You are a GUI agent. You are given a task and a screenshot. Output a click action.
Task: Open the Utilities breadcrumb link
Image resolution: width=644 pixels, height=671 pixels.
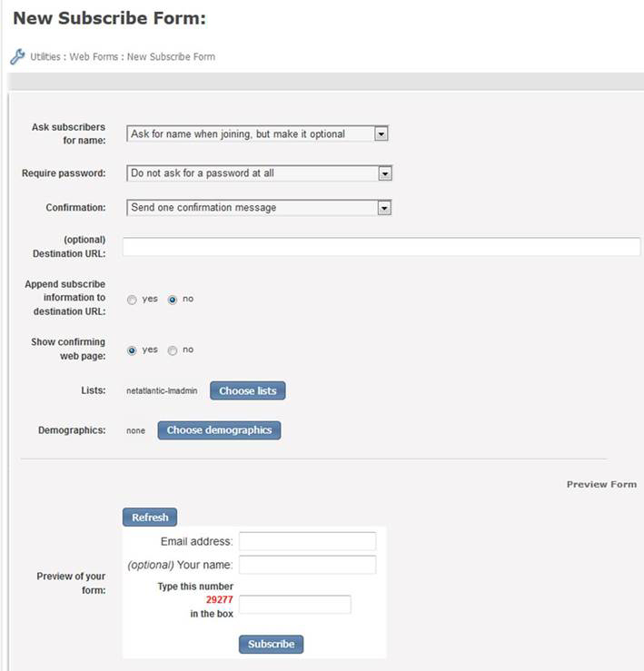pos(45,56)
